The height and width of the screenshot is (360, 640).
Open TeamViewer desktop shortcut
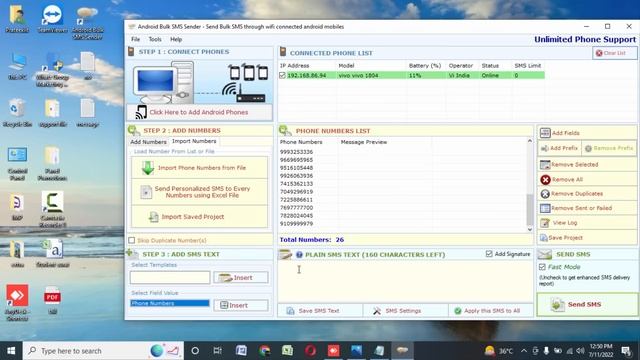click(52, 19)
